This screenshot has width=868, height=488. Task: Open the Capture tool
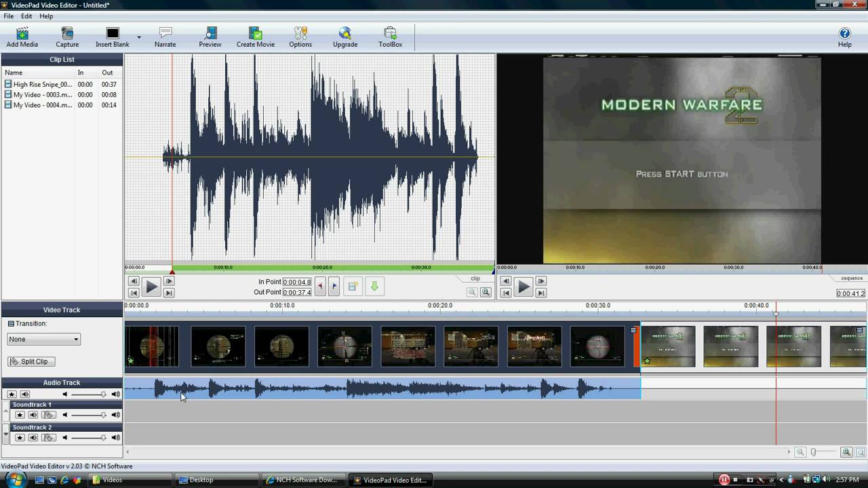[x=67, y=37]
